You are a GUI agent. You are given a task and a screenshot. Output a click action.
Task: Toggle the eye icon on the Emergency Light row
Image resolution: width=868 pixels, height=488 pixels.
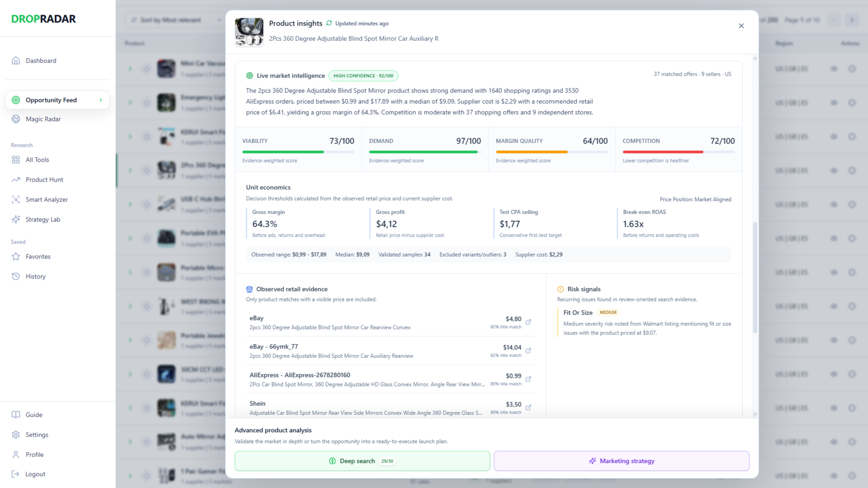(x=834, y=102)
